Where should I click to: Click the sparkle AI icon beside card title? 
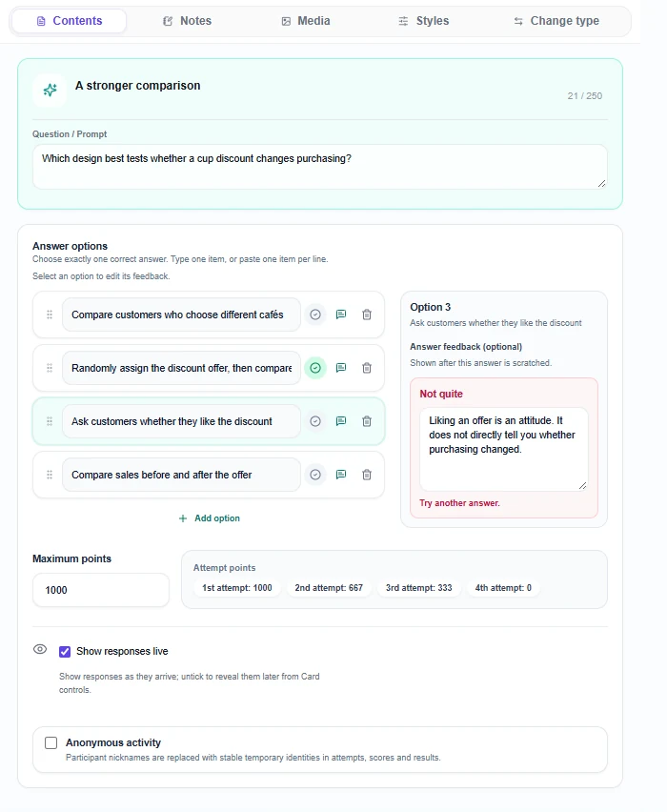[x=50, y=91]
